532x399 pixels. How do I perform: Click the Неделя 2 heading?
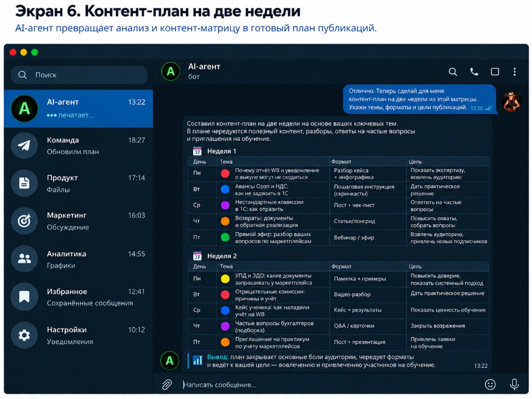click(222, 256)
